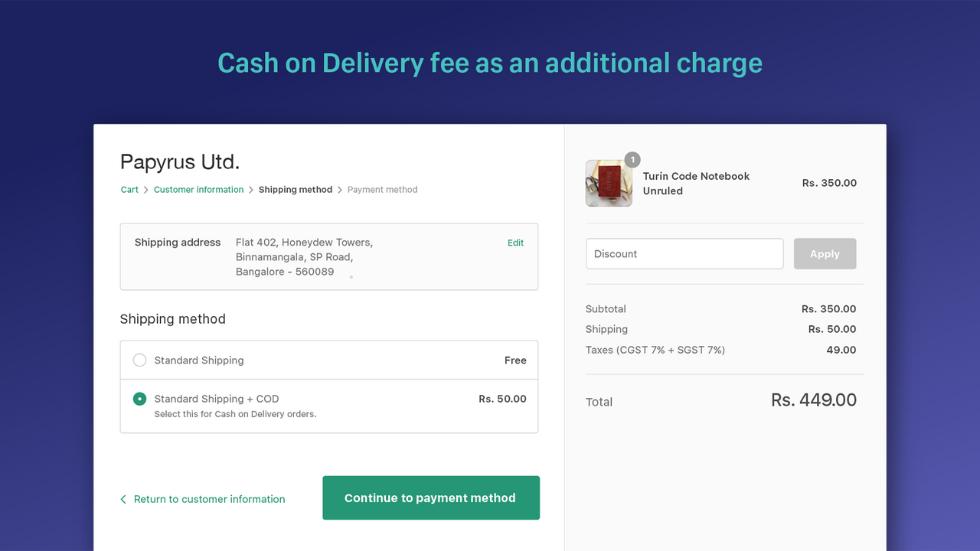Click the back chevron beside return link
Image resolution: width=980 pixels, height=551 pixels.
point(123,499)
